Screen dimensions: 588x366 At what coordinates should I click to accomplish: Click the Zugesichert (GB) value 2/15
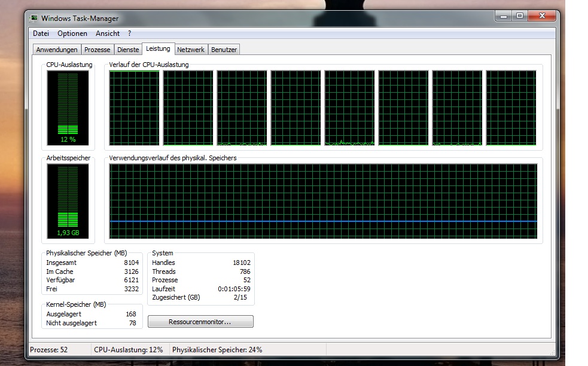pyautogui.click(x=240, y=297)
